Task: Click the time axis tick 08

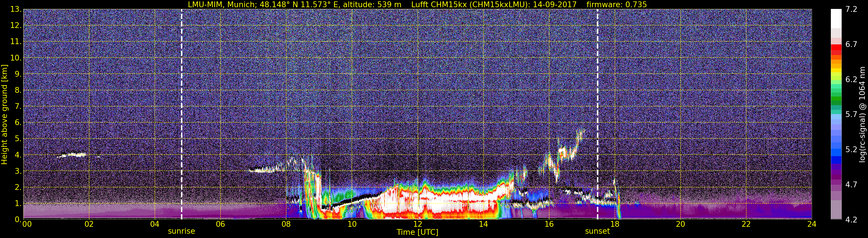Action: pos(286,224)
